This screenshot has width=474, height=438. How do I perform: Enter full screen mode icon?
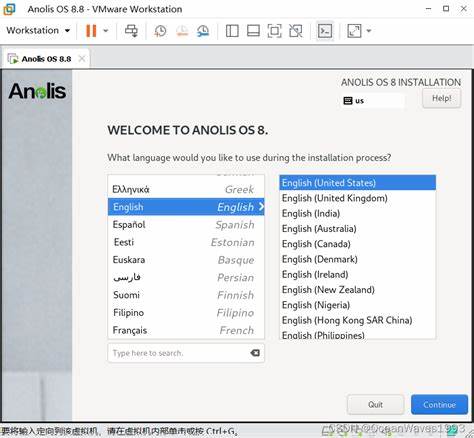coord(274,31)
